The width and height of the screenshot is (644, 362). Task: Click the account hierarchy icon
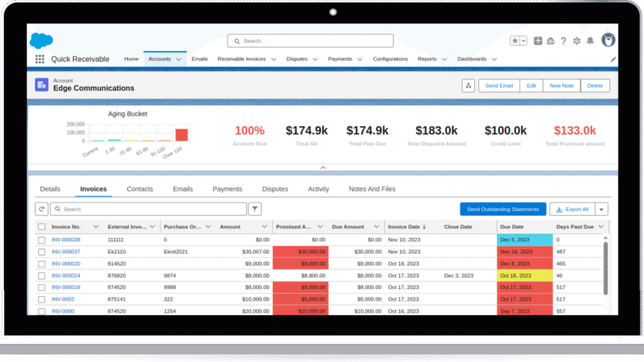[469, 86]
